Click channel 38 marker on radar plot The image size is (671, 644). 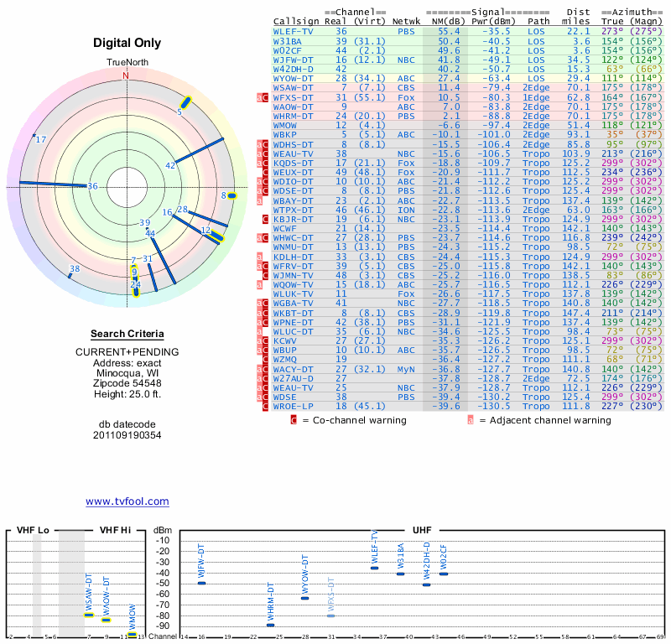pyautogui.click(x=75, y=269)
